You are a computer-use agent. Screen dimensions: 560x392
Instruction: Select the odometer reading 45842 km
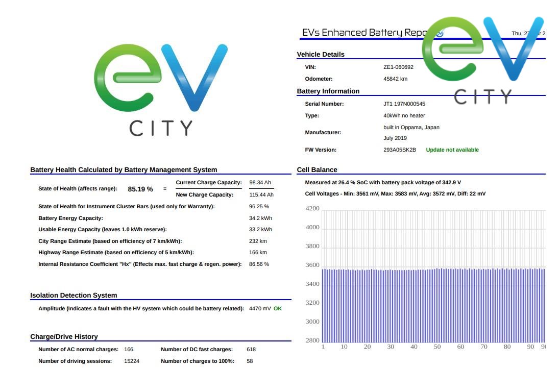[395, 79]
